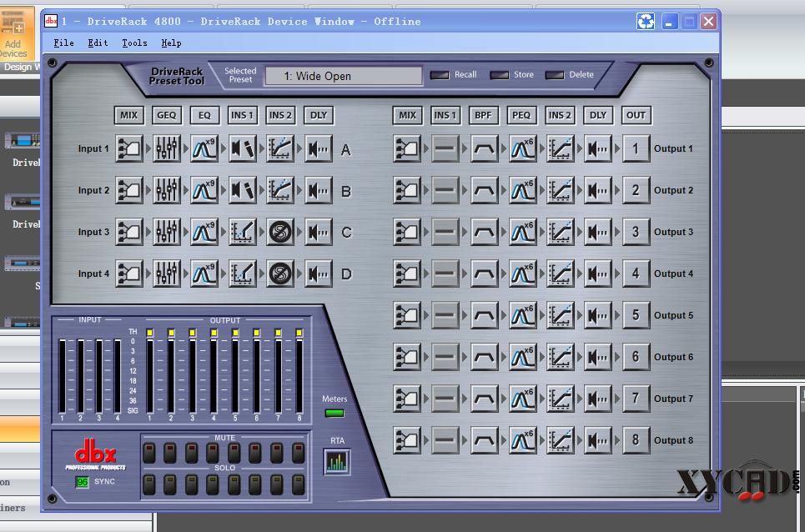This screenshot has height=532, width=805.
Task: Click the Output 1 number button
Action: point(636,148)
